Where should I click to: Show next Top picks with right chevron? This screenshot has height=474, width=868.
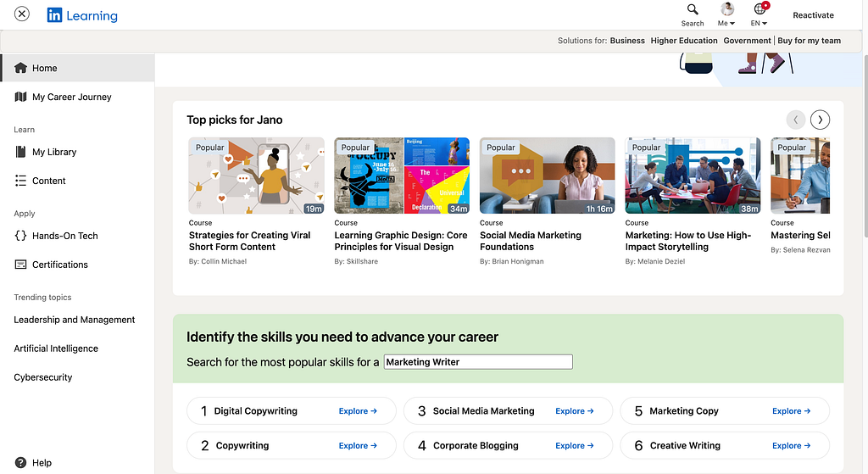click(820, 120)
